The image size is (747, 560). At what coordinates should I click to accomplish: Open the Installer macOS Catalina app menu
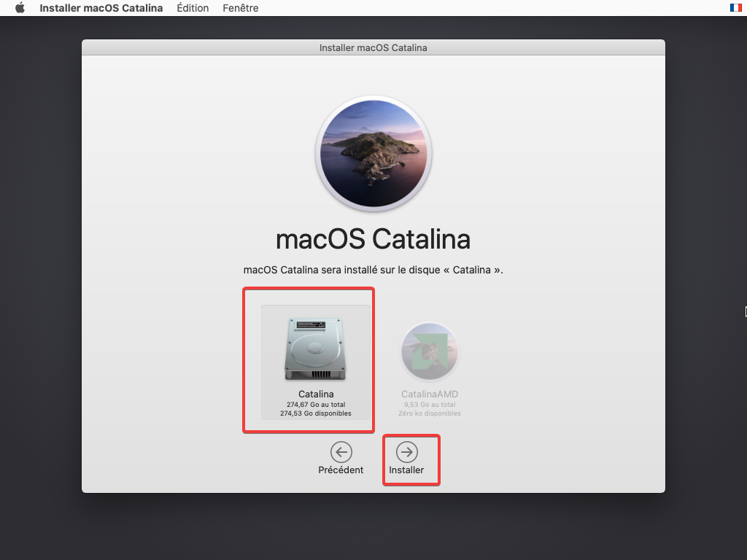[101, 8]
